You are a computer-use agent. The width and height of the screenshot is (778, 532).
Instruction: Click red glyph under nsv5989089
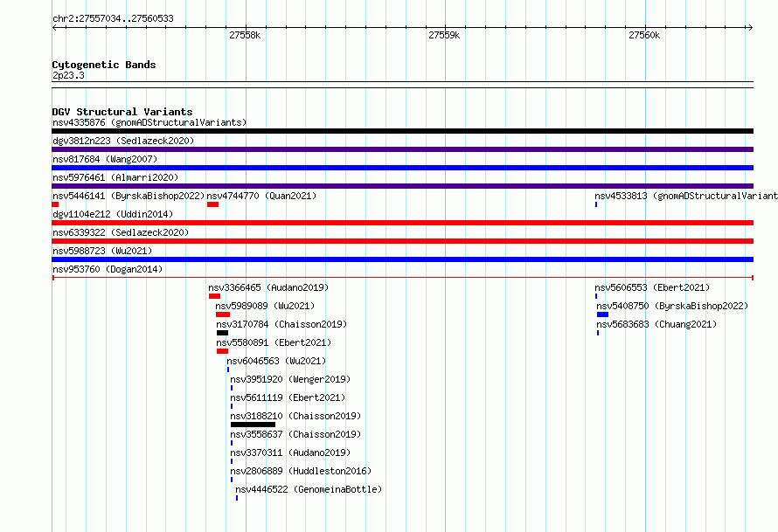pyautogui.click(x=223, y=314)
